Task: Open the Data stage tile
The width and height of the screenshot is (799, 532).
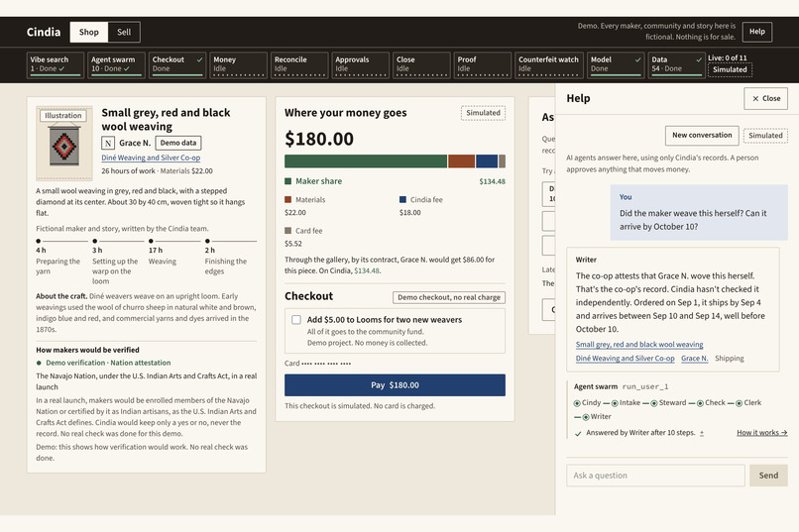Action: tap(677, 64)
